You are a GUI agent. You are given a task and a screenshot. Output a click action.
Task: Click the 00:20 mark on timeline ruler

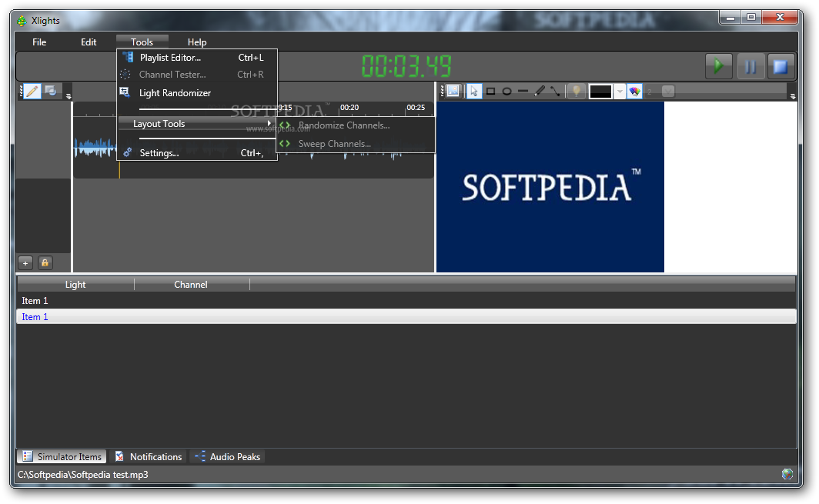coord(349,108)
